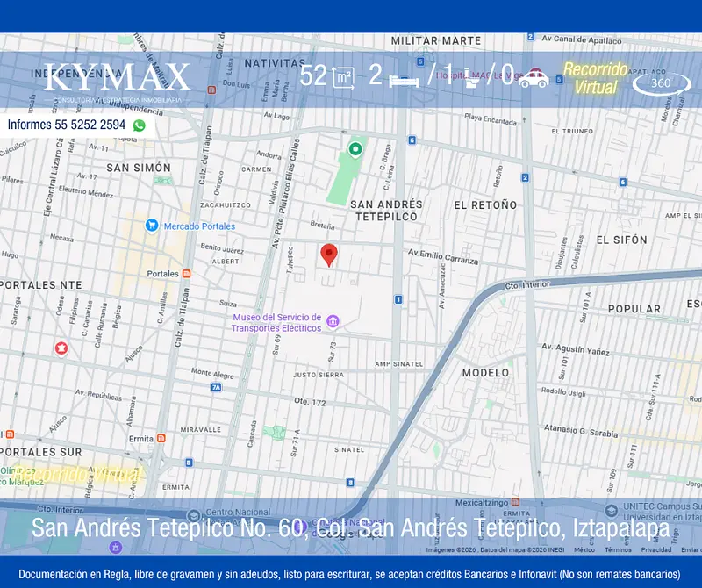The width and height of the screenshot is (702, 588).
Task: Click the Recorrido Virtual yellow label
Action: pyautogui.click(x=595, y=78)
